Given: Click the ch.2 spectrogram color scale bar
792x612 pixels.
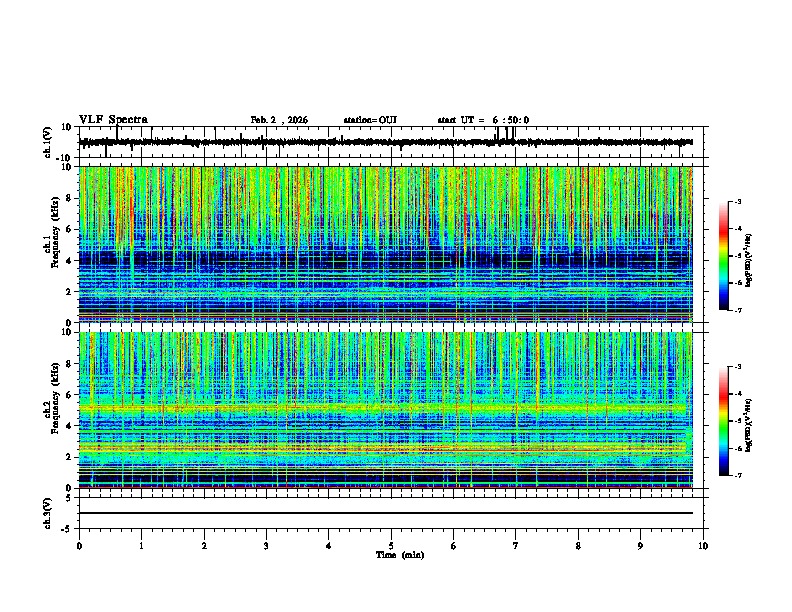Looking at the screenshot, I should click(724, 421).
